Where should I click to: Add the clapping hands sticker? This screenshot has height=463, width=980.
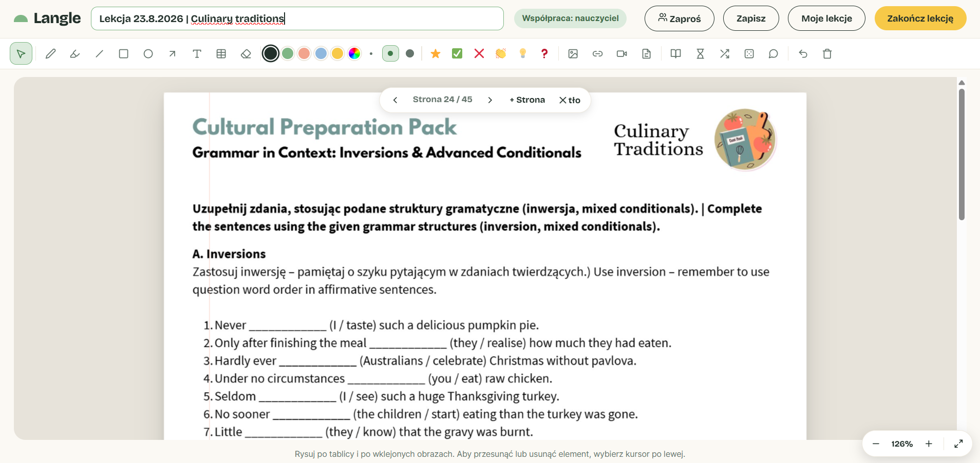tap(501, 53)
